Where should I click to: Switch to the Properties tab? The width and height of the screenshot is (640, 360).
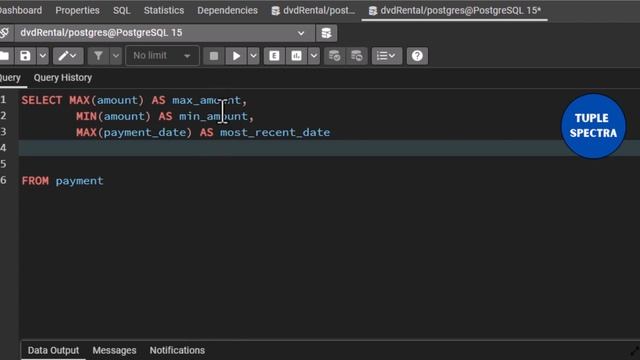tap(77, 10)
